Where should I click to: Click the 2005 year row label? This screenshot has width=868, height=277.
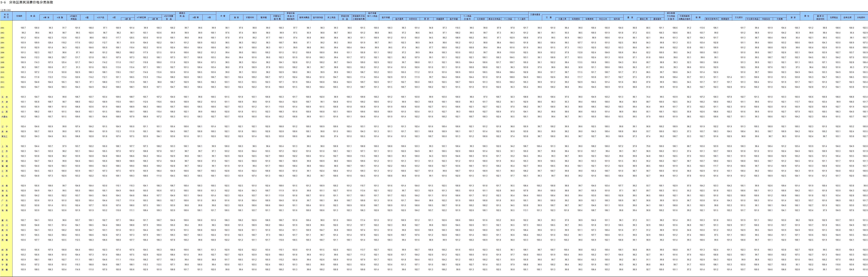pos(2,47)
